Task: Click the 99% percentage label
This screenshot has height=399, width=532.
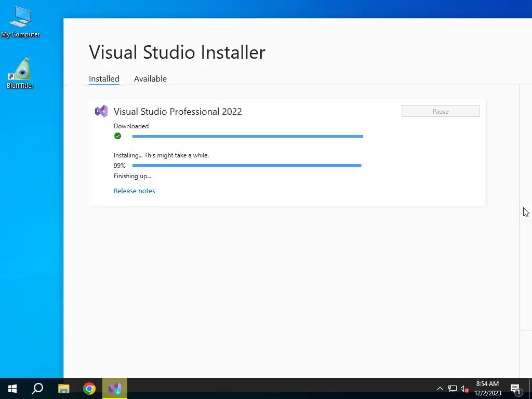Action: 119,166
